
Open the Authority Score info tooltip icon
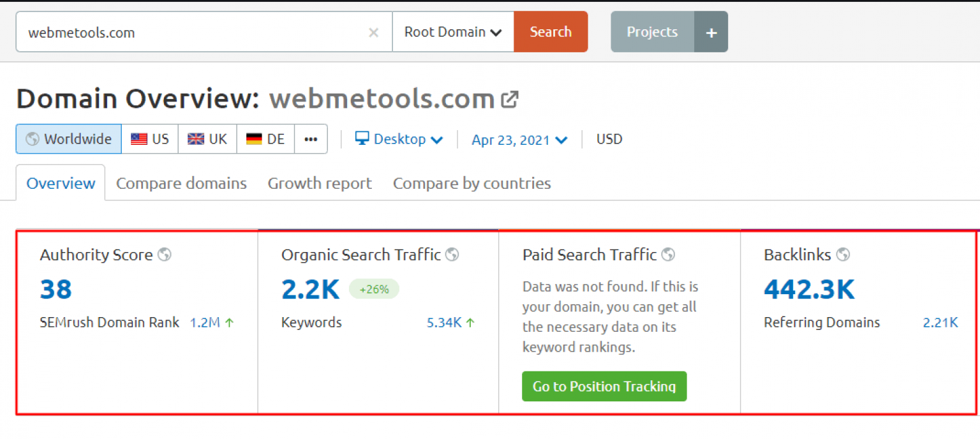[165, 254]
